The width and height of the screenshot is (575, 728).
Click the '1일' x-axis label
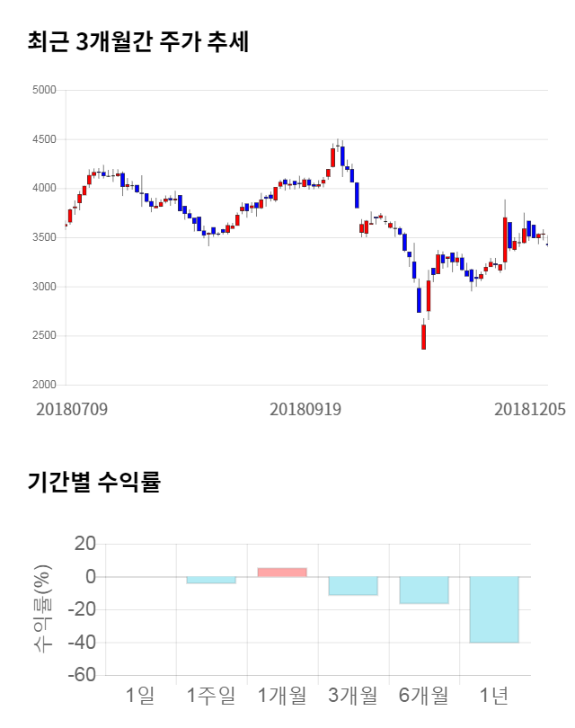click(140, 695)
